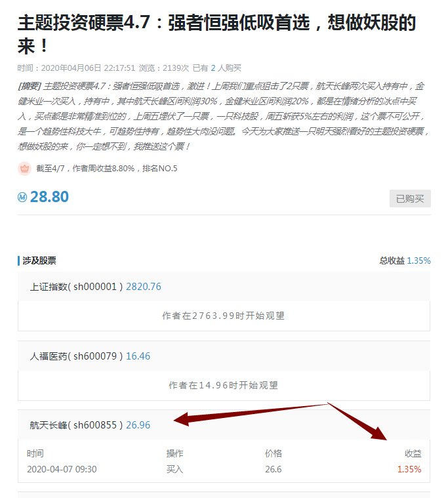Screen dimensions: 448x498
Task: Click the price value 28.80
Action: click(49, 197)
